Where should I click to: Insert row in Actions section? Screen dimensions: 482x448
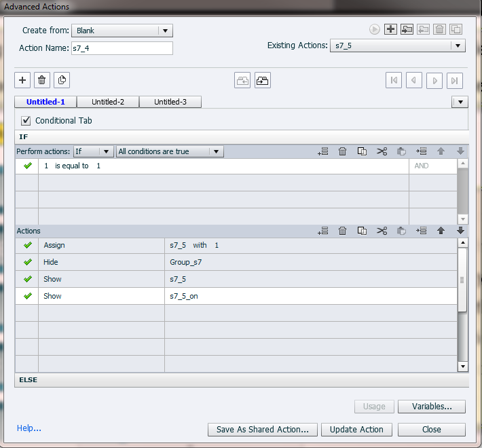coord(421,231)
